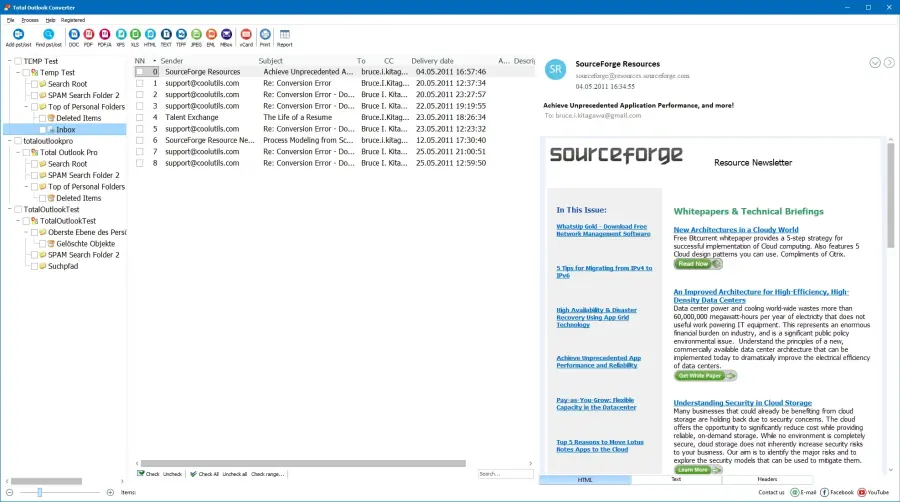
Task: Switch to the HTML preview tab
Action: coord(585,480)
